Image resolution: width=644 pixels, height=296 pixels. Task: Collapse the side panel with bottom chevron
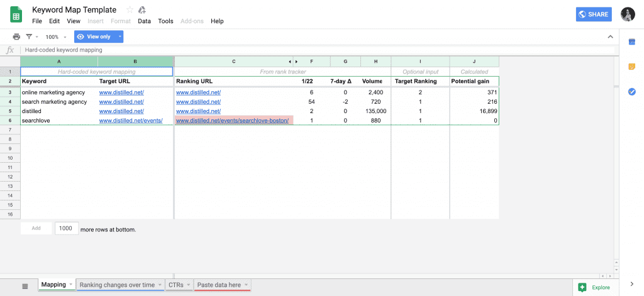click(x=631, y=283)
